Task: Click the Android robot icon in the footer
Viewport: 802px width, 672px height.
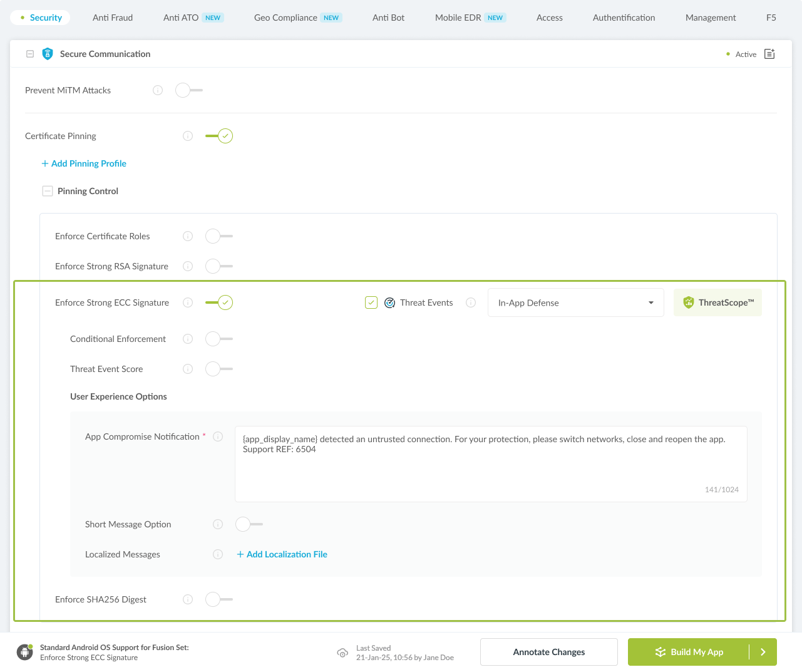Action: [x=24, y=652]
